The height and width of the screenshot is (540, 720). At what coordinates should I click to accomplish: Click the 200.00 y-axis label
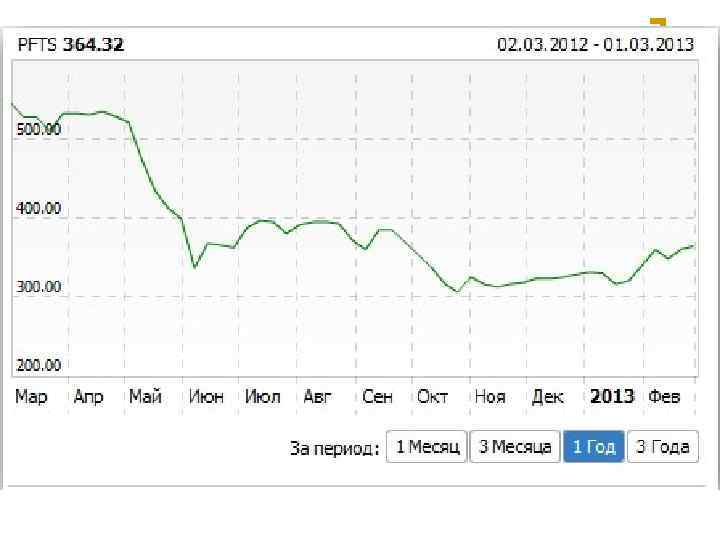tap(39, 365)
